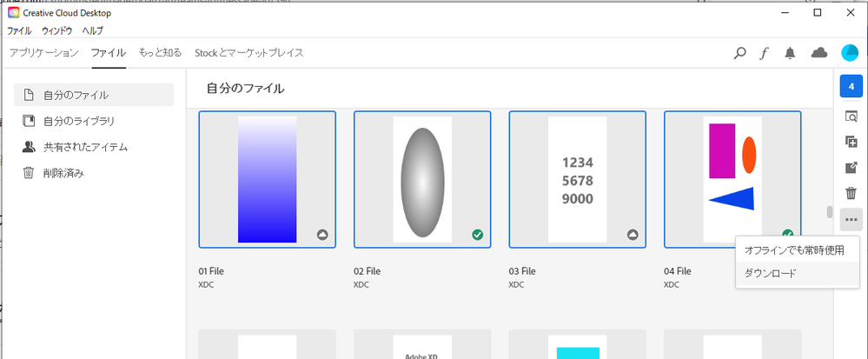Click the preview magnifier icon in right panel
Viewport: 868px width, 359px height.
851,116
